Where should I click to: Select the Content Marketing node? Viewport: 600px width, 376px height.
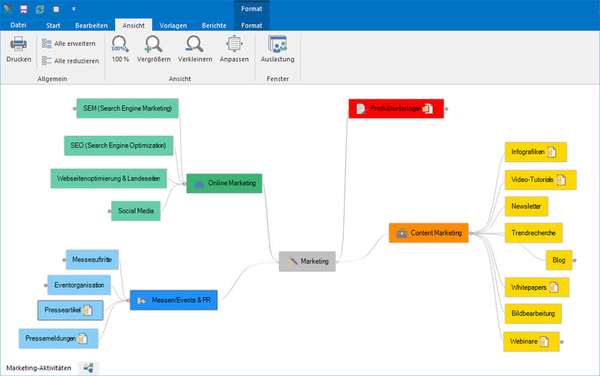coord(429,233)
